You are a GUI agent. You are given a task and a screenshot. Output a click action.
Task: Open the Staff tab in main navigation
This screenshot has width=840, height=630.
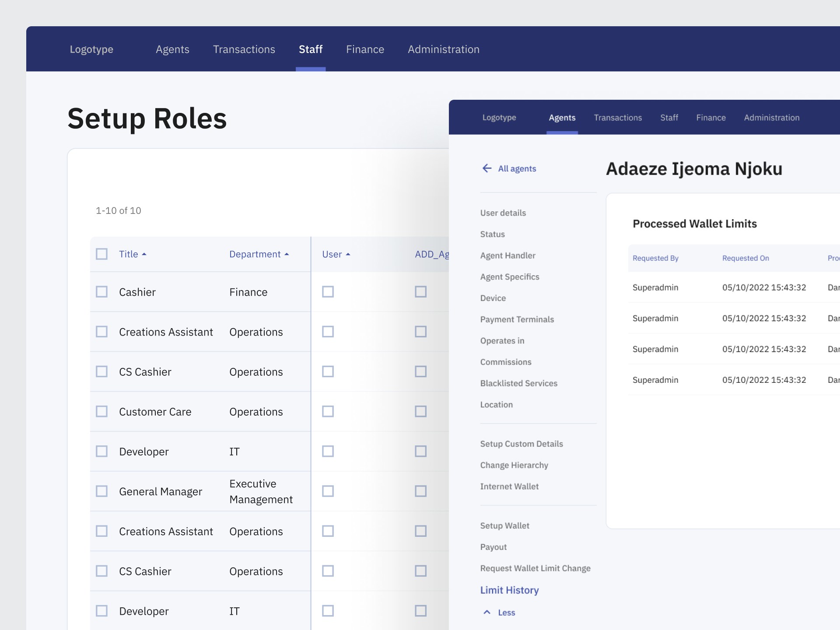311,49
